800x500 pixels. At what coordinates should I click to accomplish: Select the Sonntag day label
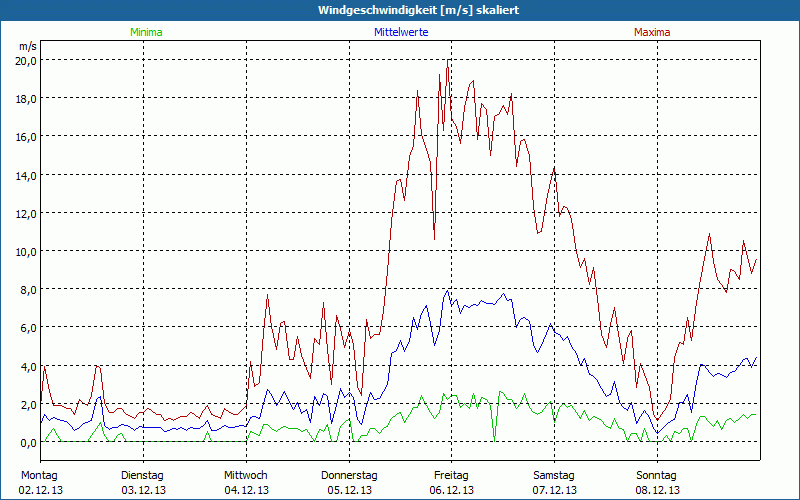tap(657, 475)
